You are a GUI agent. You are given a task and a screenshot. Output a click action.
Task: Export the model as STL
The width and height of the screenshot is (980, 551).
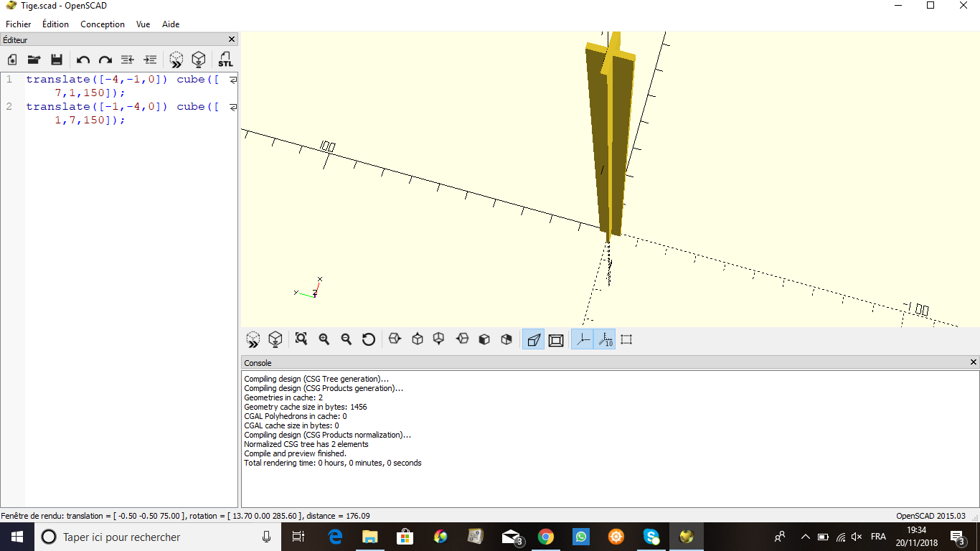[225, 60]
